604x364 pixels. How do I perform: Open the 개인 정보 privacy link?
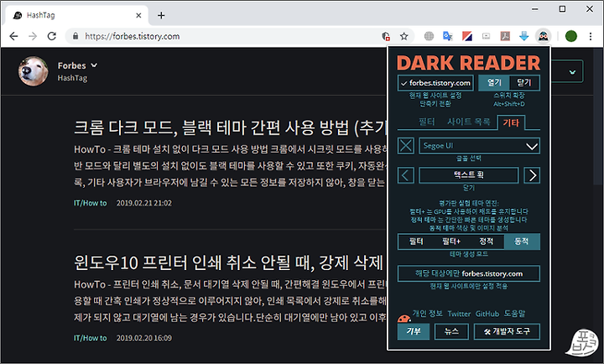pyautogui.click(x=428, y=314)
